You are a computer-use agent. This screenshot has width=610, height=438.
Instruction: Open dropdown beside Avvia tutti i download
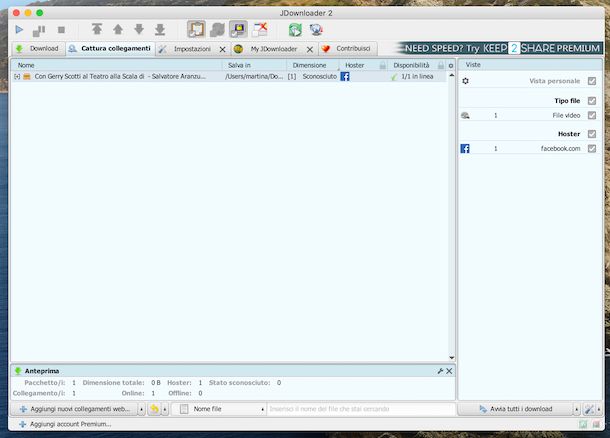577,409
